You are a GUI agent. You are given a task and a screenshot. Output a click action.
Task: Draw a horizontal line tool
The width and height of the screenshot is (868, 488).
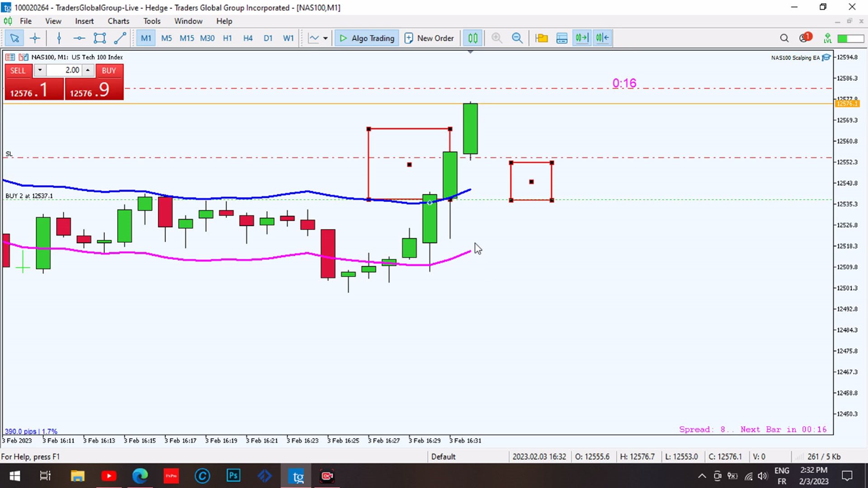click(x=79, y=38)
